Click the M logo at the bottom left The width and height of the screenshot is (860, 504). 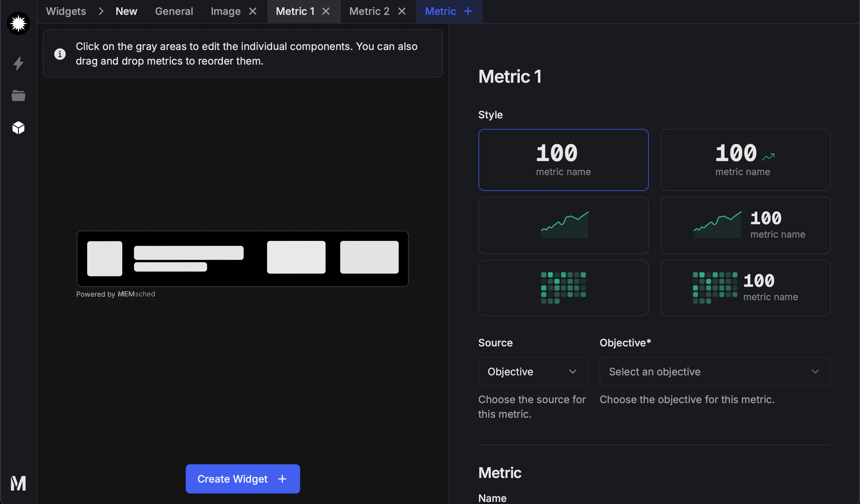(x=18, y=483)
